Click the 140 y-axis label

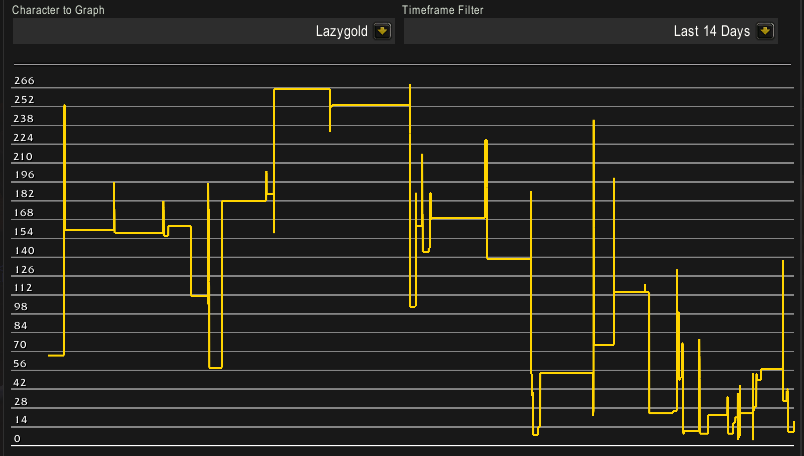tap(24, 251)
